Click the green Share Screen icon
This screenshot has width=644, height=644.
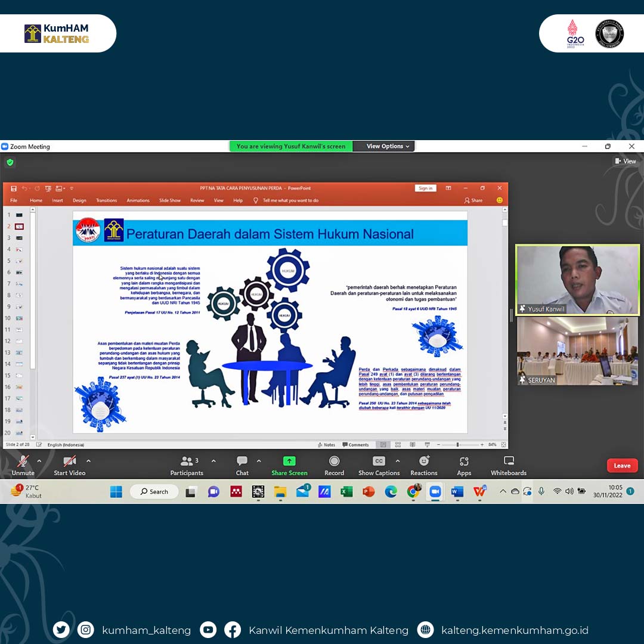289,462
